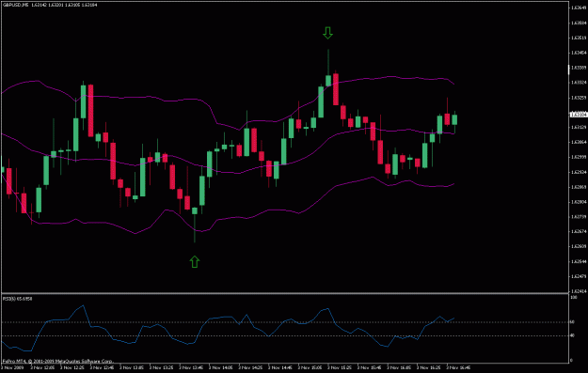The image size is (588, 373).
Task: Click the RSI 40 level dotted line
Action: (285, 336)
